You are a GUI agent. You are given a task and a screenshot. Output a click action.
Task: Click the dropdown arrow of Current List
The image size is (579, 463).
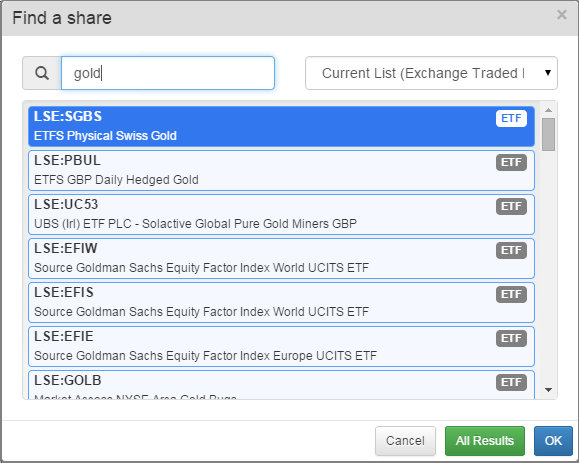(548, 73)
